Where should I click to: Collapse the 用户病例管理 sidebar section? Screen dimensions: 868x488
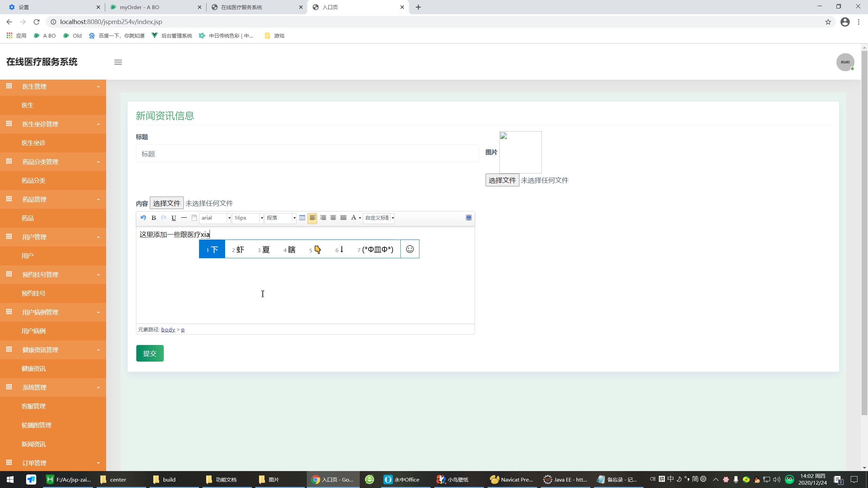(53, 312)
